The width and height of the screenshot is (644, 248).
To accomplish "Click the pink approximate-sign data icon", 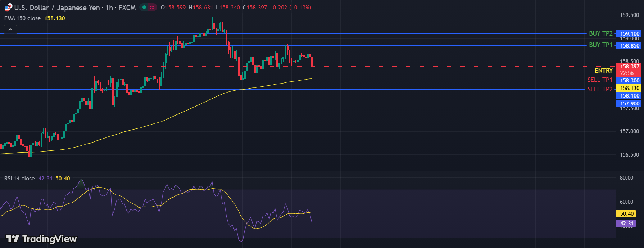I will (x=153, y=7).
